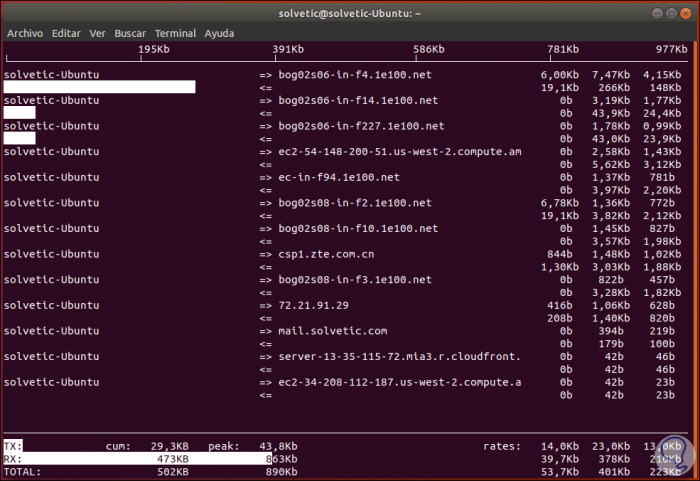Minimize the terminal window

pos(657,13)
